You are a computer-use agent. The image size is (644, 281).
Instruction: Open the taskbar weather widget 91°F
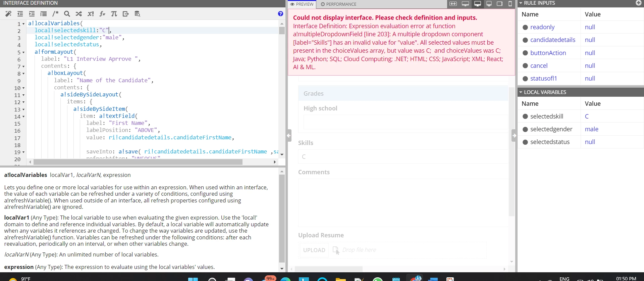(x=21, y=279)
